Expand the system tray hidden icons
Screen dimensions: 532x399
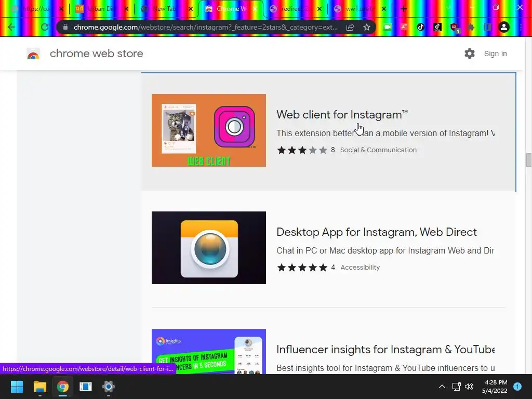(442, 387)
